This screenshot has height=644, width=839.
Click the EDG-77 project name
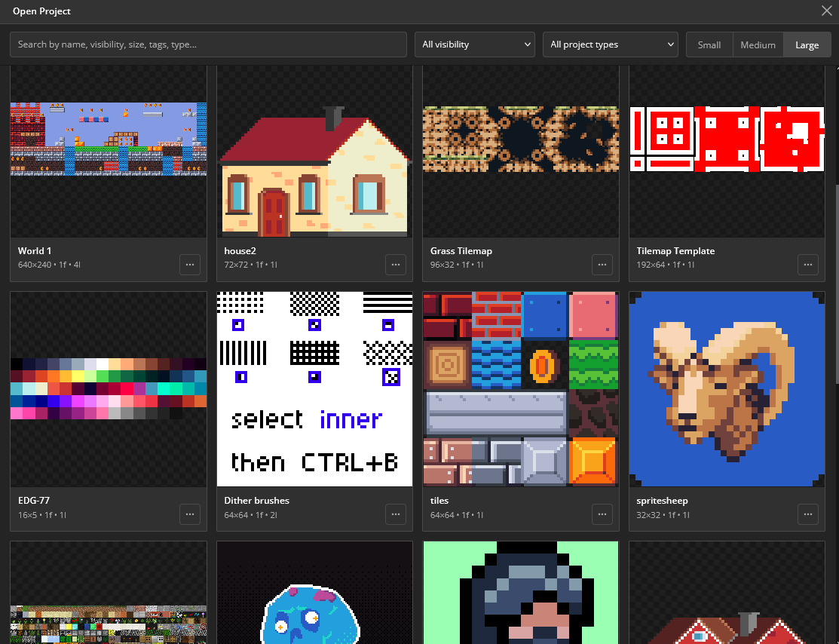[x=34, y=501]
